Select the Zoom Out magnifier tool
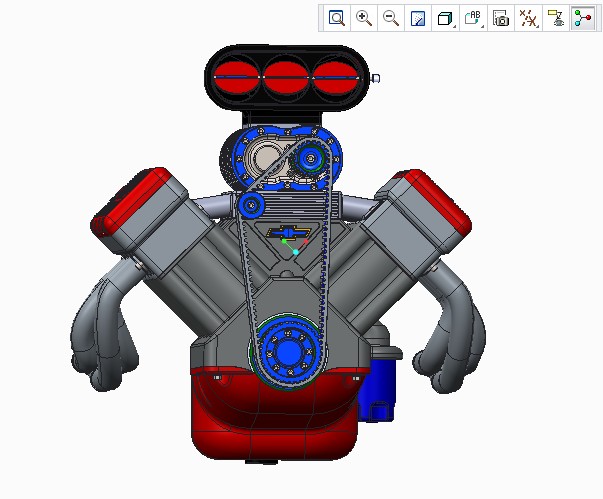 click(x=391, y=18)
